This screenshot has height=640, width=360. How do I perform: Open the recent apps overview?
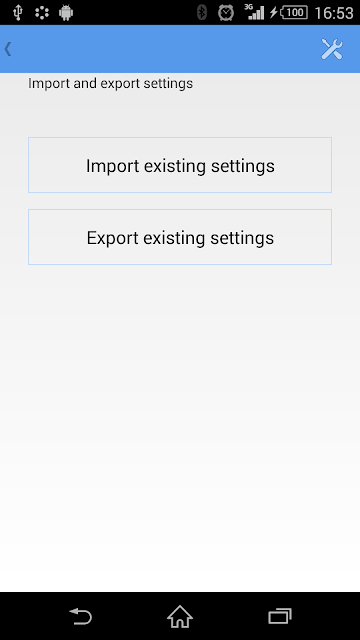point(280,616)
